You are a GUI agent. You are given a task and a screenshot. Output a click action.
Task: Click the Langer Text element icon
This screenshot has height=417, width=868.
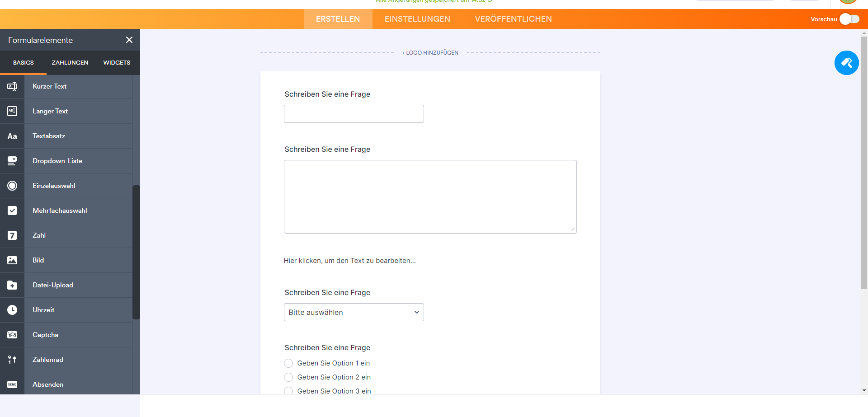point(12,111)
